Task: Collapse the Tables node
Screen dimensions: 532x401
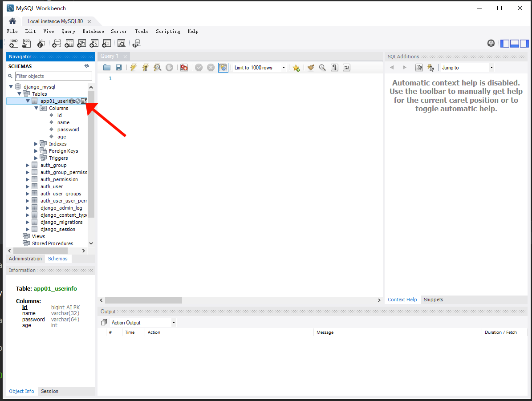Action: tap(19, 94)
